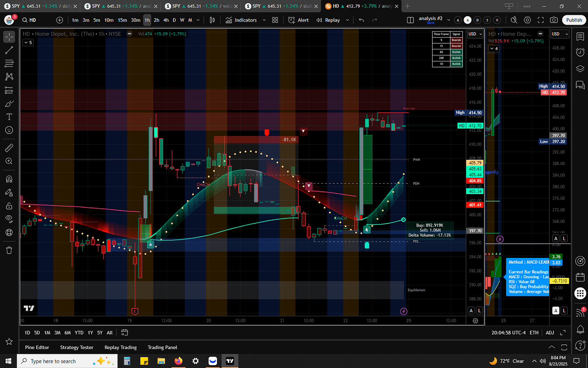Remove drawings with trash icon
This screenshot has height=368, width=588.
pyautogui.click(x=9, y=250)
